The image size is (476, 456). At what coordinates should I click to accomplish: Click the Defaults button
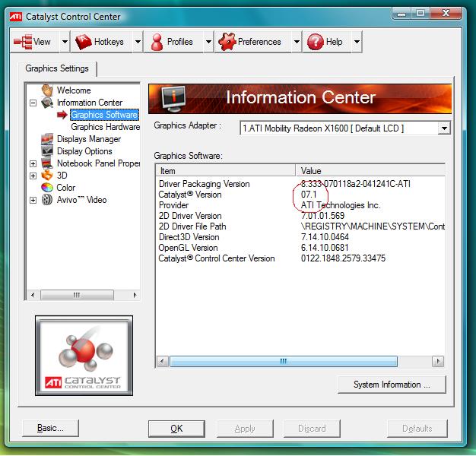[417, 429]
